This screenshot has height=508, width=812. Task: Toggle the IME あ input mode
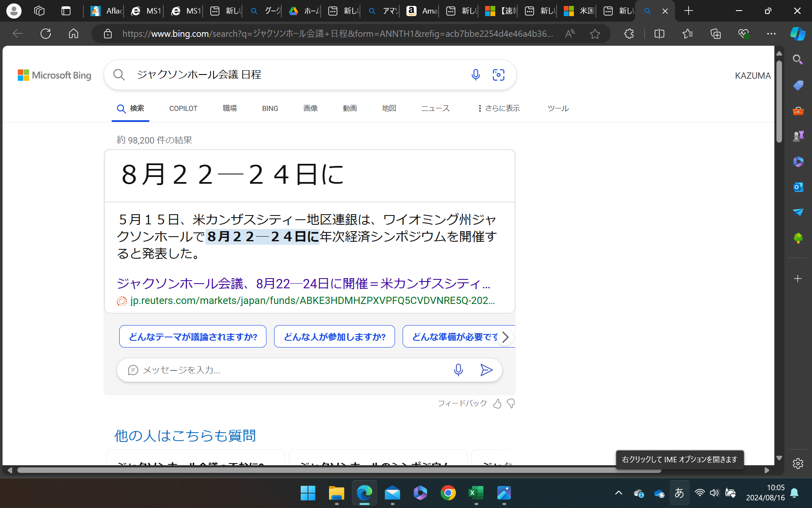pyautogui.click(x=679, y=493)
